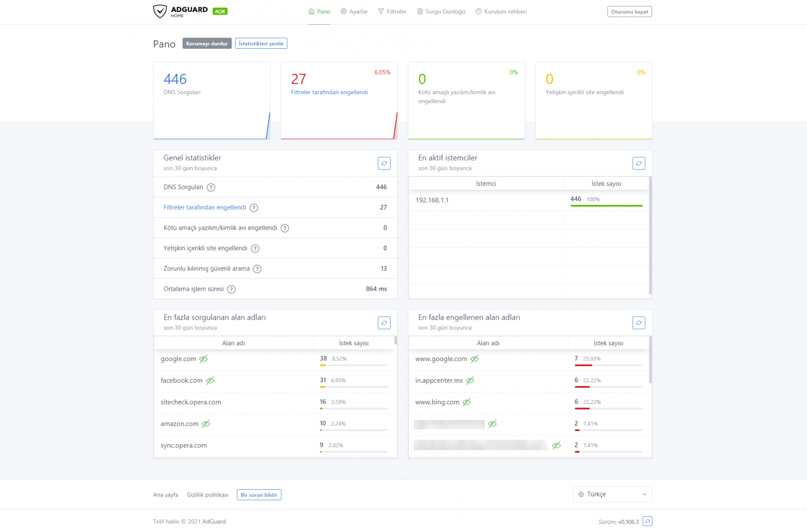Expand the Filtreler navigation menu
807x532 pixels.
392,12
